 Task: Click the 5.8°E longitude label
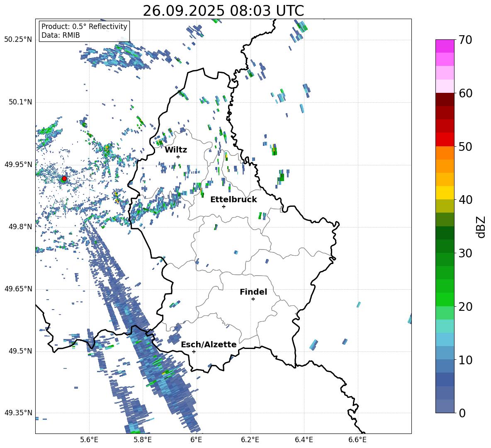tap(143, 440)
